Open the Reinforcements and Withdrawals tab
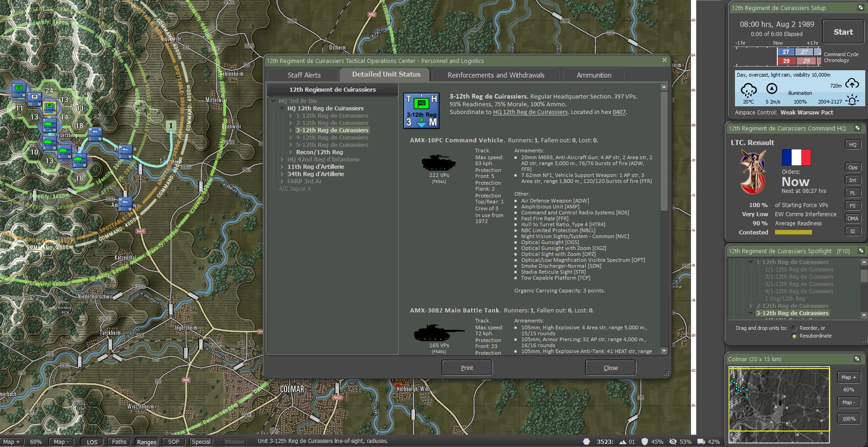This screenshot has width=868, height=447. (x=496, y=75)
